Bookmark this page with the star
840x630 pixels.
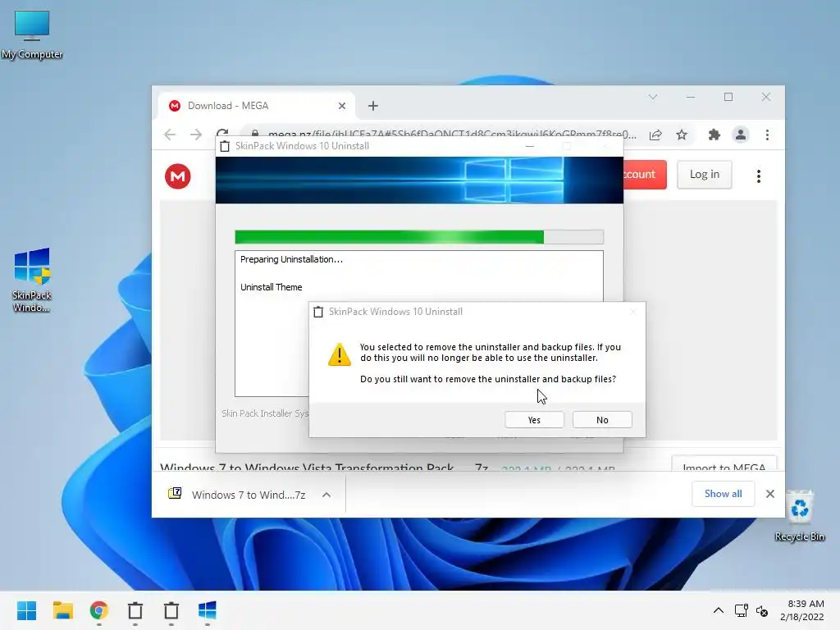coord(682,135)
